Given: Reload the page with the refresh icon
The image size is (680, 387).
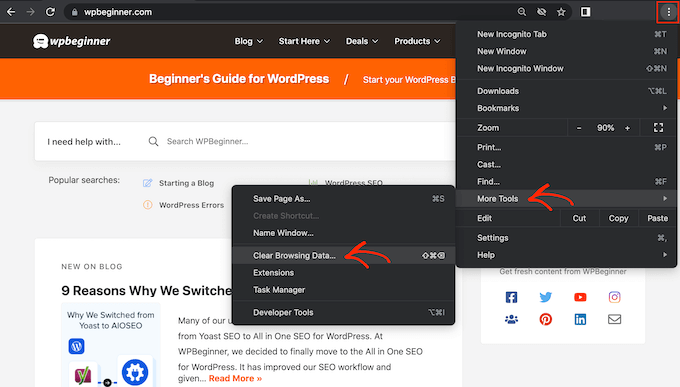Looking at the screenshot, I should (x=50, y=12).
